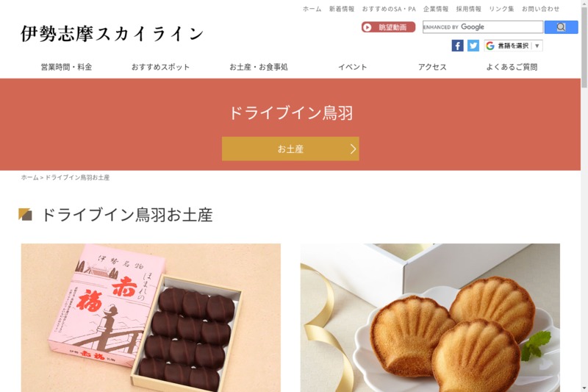Click the arrow on the お土産 button
The height and width of the screenshot is (392, 588).
[x=353, y=149]
